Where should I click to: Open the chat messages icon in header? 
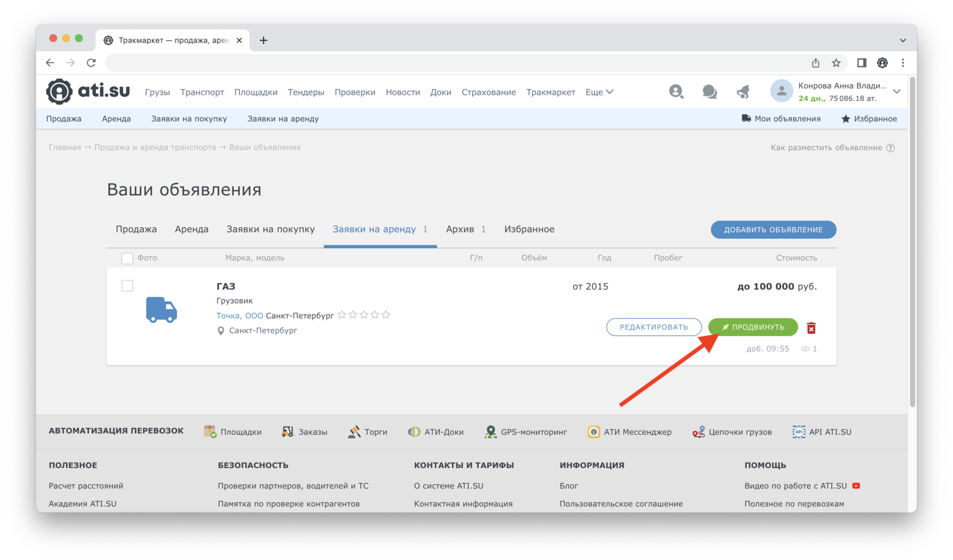click(x=709, y=91)
